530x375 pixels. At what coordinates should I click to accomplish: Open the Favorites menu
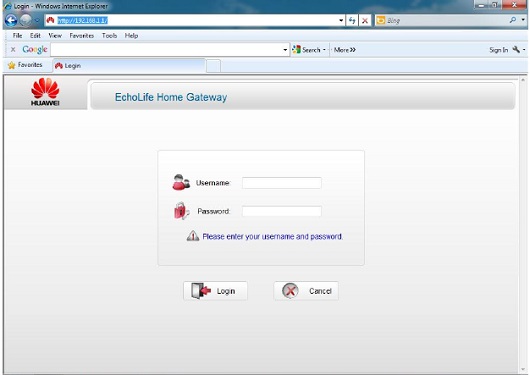[x=81, y=36]
